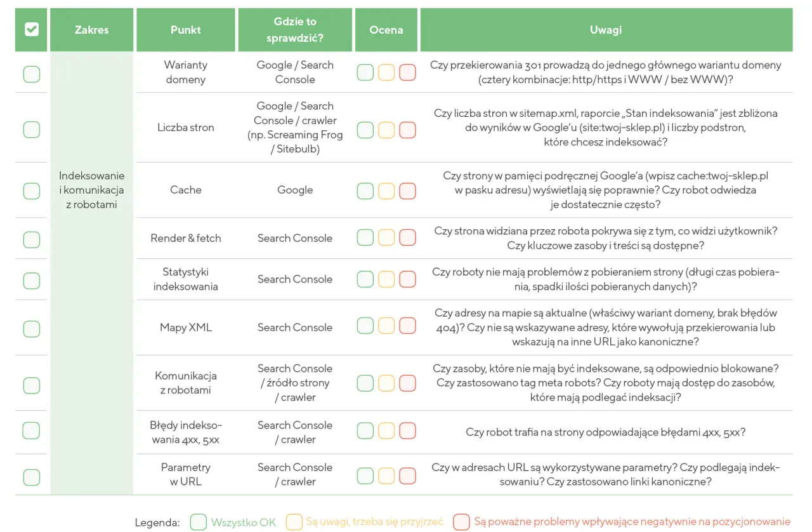
Task: Click the Ocena column header
Action: point(386,30)
